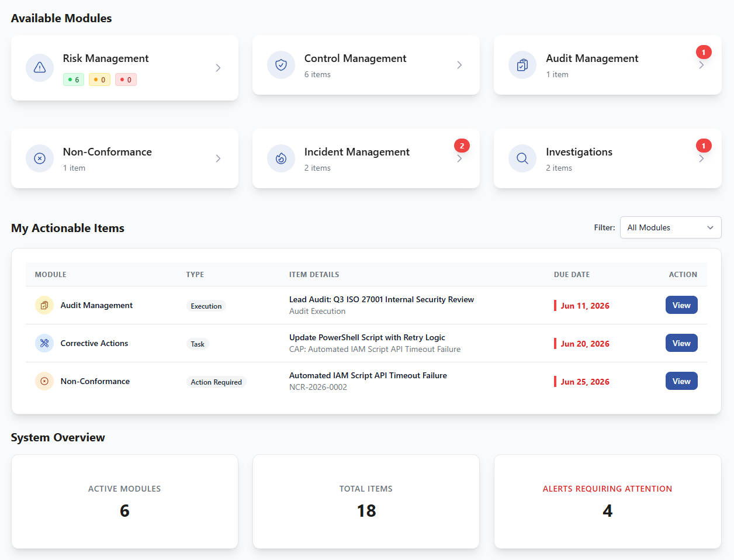Screen dimensions: 734x560
Task: Open Incident Management via its chevron
Action: pos(459,158)
